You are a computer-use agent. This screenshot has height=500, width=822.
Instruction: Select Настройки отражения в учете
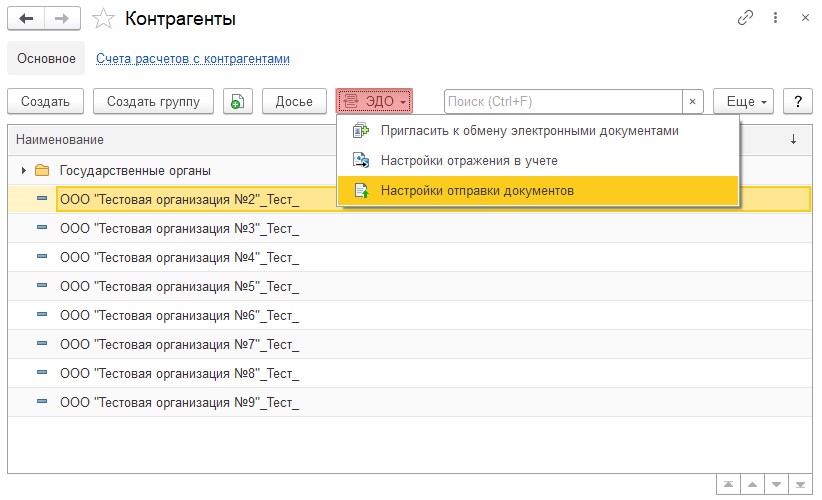[469, 160]
